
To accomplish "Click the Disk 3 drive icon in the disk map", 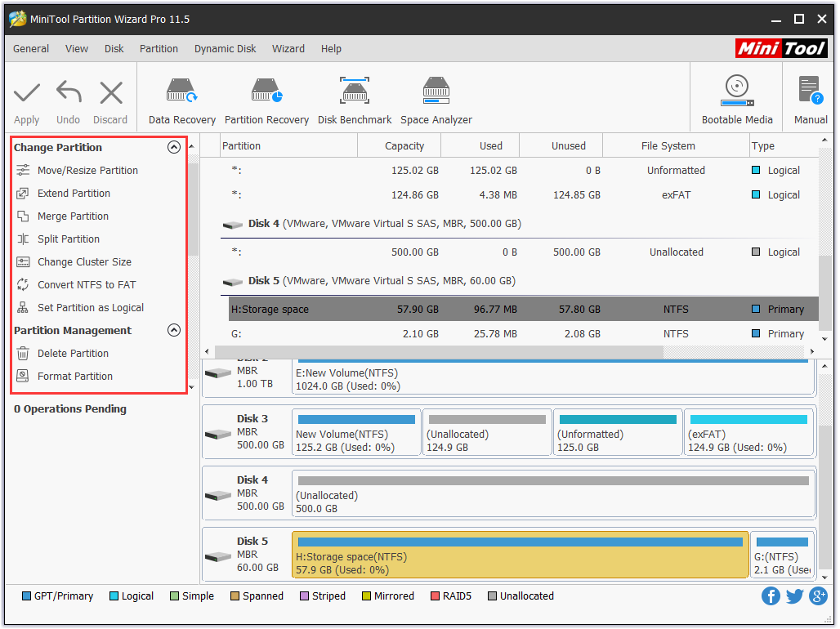I will click(218, 434).
